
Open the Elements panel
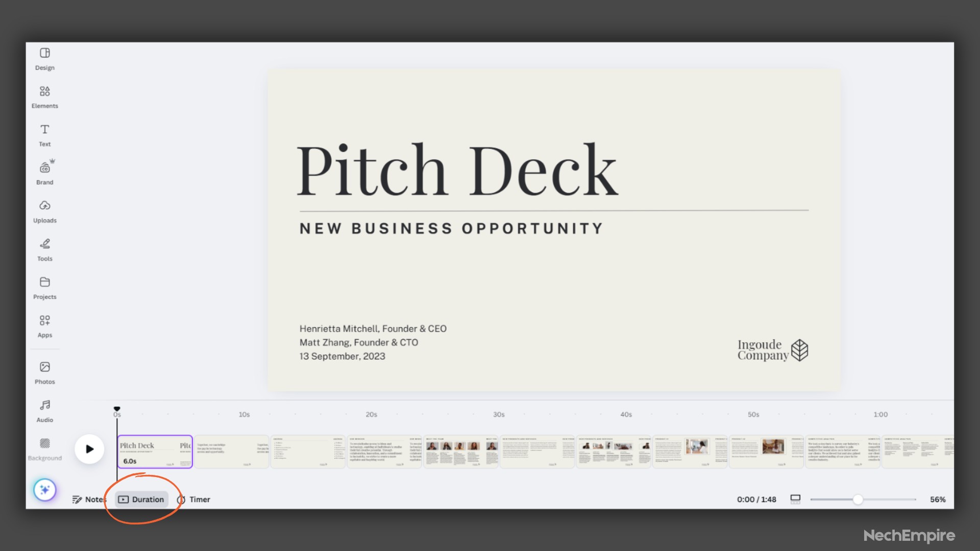[44, 97]
